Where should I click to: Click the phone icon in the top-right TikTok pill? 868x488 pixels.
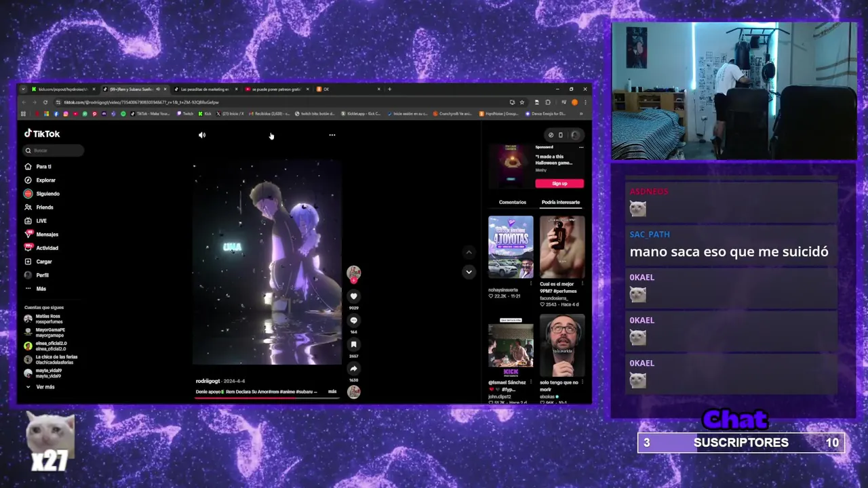(x=561, y=135)
